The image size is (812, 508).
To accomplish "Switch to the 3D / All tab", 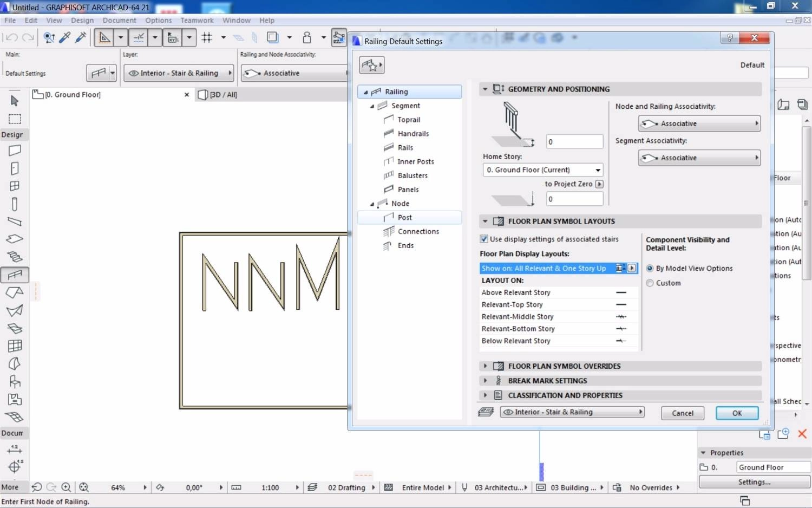I will coord(223,95).
